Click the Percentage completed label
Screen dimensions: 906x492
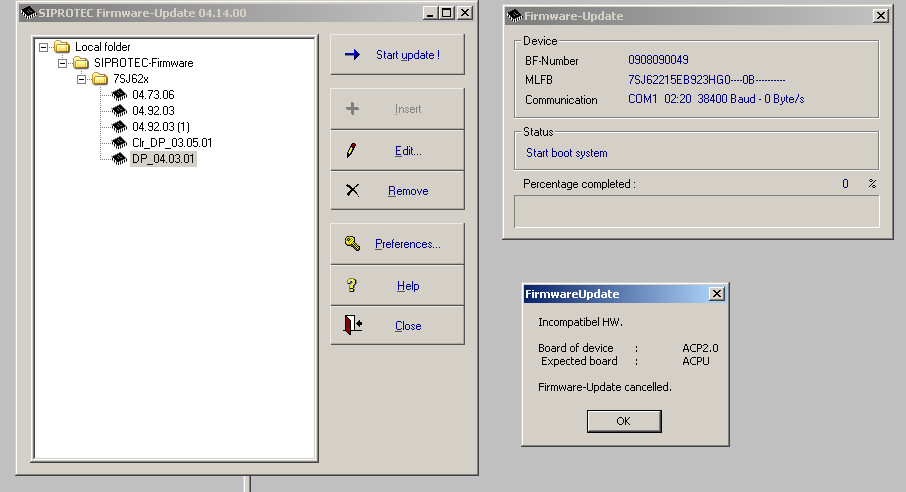[x=579, y=184]
